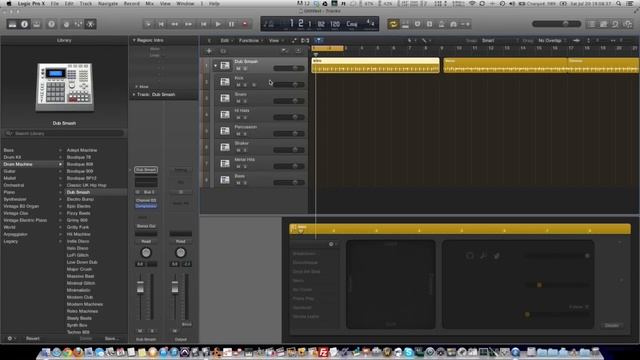The width and height of the screenshot is (640, 360).
Task: Mute the Dub Smash track
Action: 238,69
